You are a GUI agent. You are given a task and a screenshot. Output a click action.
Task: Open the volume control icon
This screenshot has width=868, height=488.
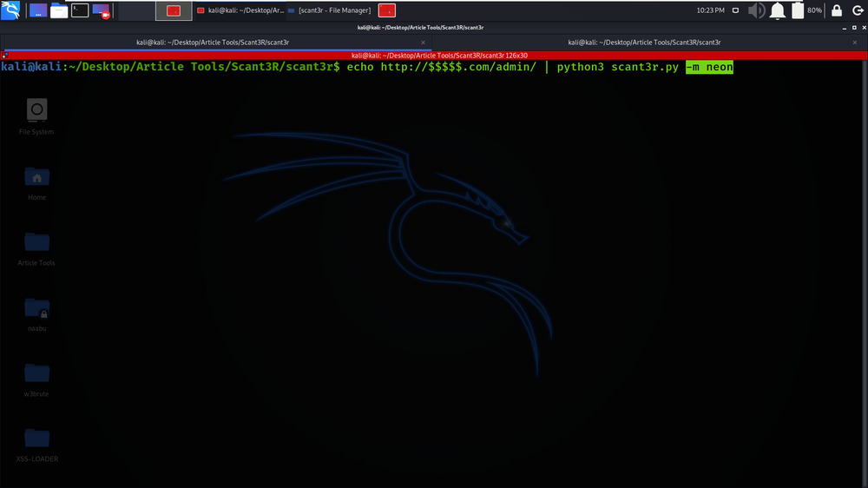pos(756,10)
